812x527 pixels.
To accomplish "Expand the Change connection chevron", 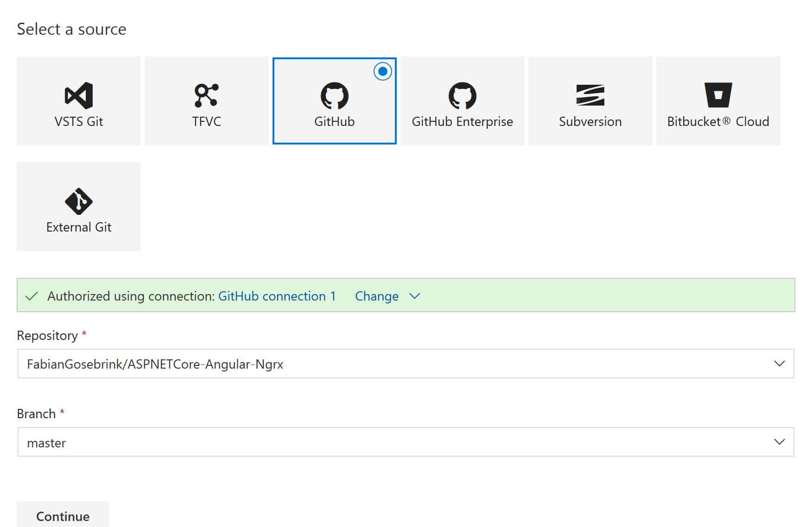I will coord(415,296).
